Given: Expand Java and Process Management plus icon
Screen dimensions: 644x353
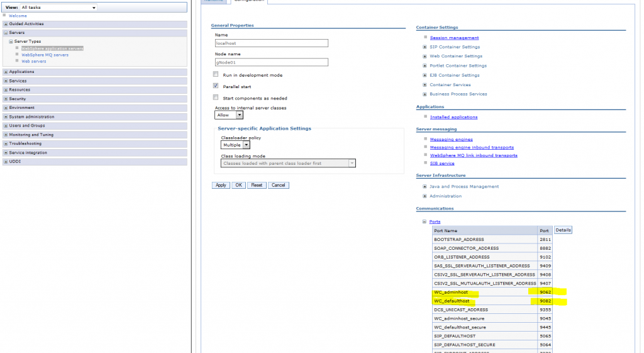Looking at the screenshot, I should point(425,187).
